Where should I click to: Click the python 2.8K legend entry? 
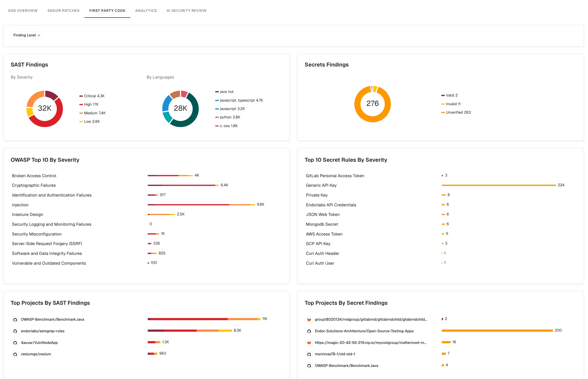point(228,117)
